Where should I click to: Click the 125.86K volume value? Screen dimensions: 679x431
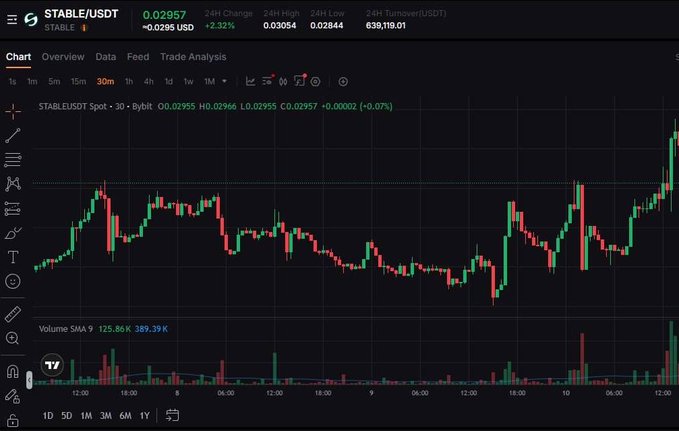[114, 329]
